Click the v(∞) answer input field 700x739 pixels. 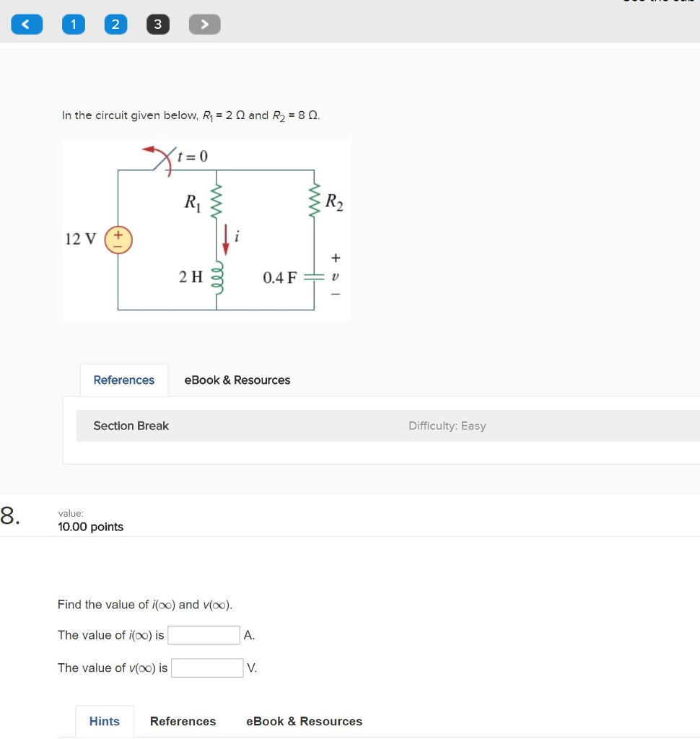(x=207, y=668)
